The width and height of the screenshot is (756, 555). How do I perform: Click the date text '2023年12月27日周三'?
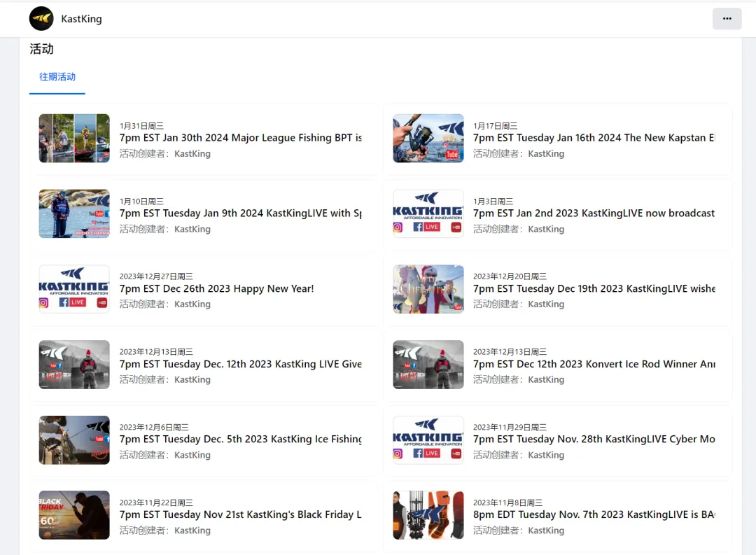point(156,276)
